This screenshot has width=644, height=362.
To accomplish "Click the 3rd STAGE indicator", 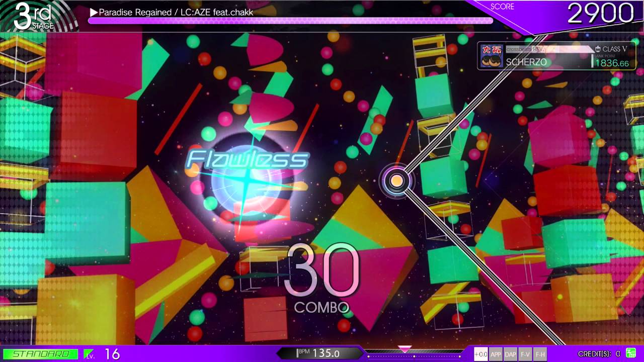I will pyautogui.click(x=35, y=17).
